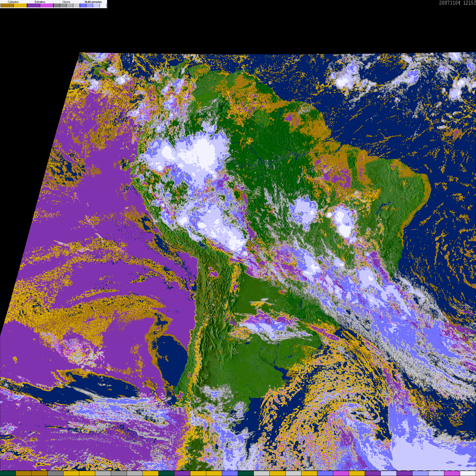Click the "20071104 1215Z" timestamp text
The width and height of the screenshot is (476, 476).
tap(457, 3)
